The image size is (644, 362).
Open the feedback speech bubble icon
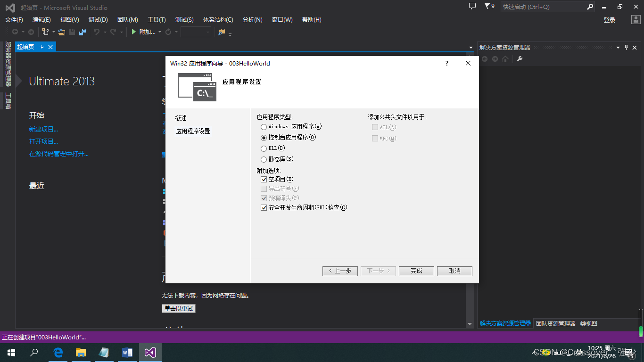click(x=472, y=6)
